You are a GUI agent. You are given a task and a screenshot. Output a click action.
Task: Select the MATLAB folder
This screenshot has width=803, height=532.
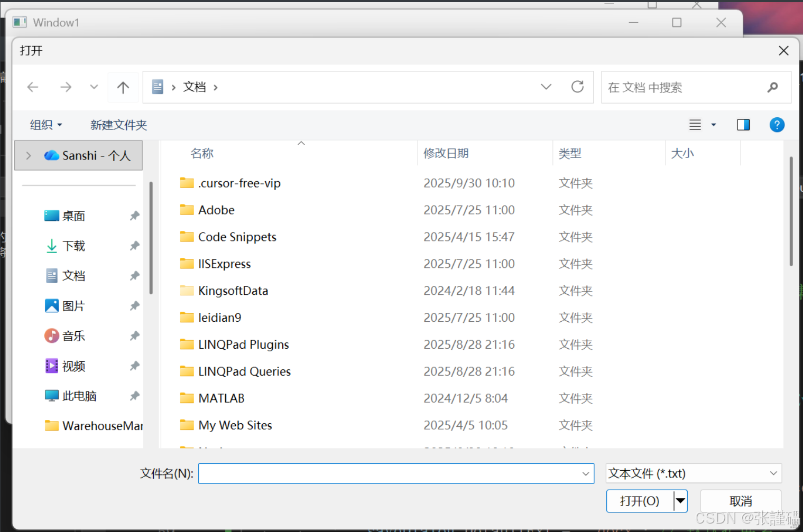coord(221,399)
